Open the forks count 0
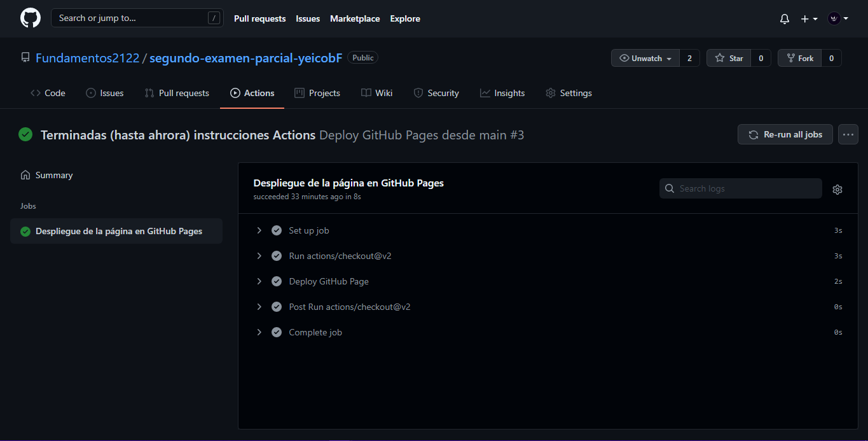Image resolution: width=868 pixels, height=441 pixels. [831, 58]
